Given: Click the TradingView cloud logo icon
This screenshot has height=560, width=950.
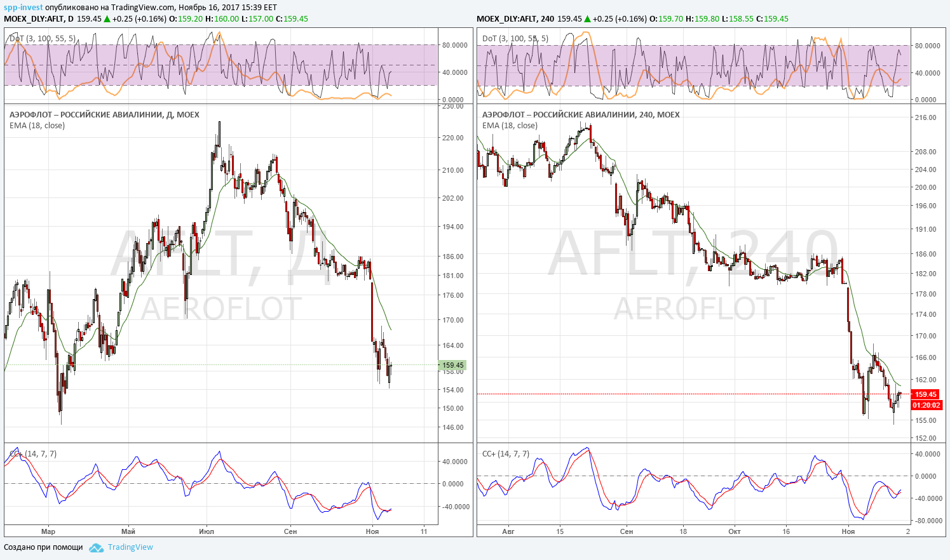Looking at the screenshot, I should 96,547.
